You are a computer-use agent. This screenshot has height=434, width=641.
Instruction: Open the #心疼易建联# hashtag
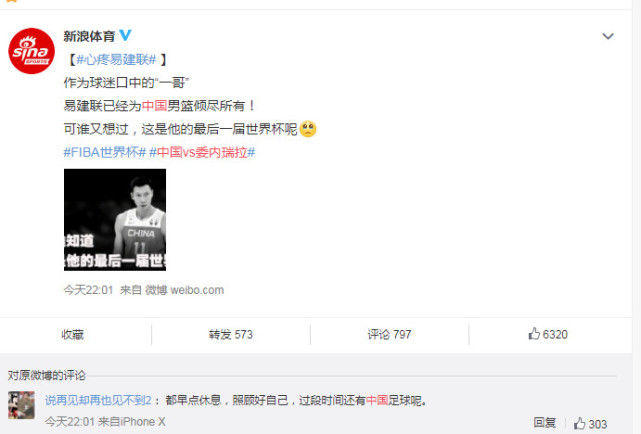tap(117, 60)
